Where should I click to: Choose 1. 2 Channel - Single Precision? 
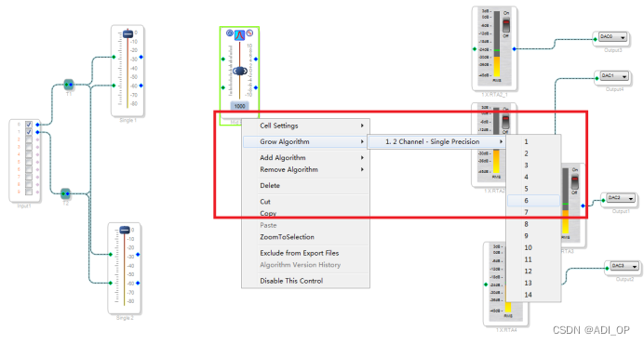(436, 141)
